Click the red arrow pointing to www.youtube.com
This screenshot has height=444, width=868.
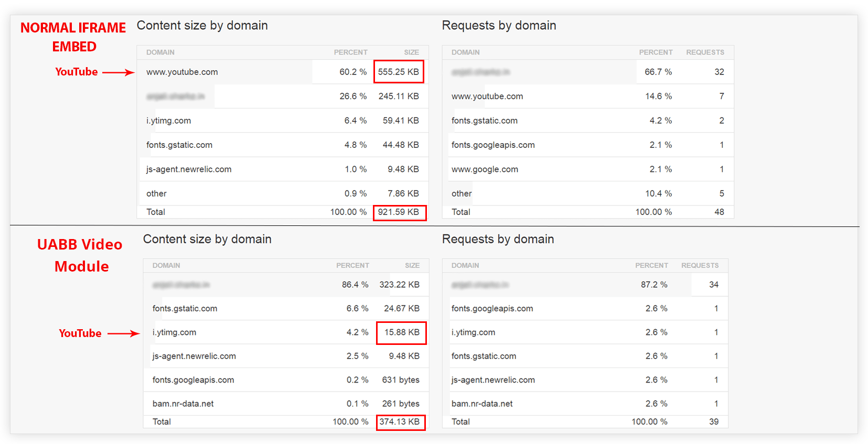point(118,72)
